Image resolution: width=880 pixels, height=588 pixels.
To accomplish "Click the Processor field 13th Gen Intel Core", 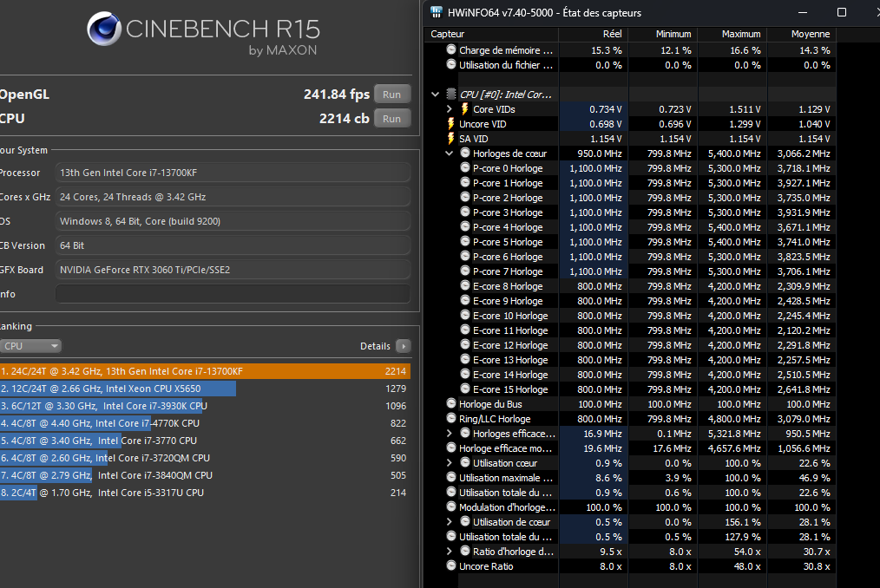I will [233, 173].
